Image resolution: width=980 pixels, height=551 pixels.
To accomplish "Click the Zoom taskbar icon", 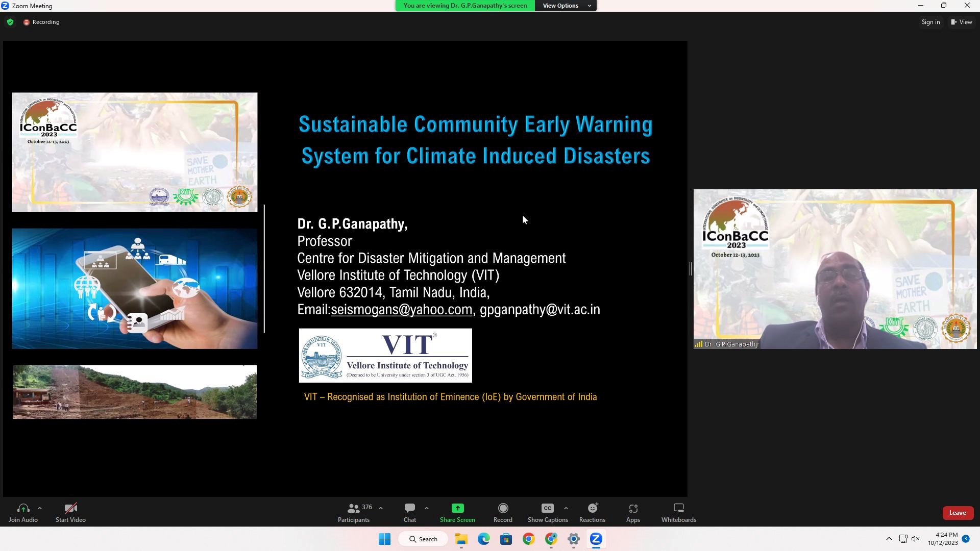I will (596, 539).
